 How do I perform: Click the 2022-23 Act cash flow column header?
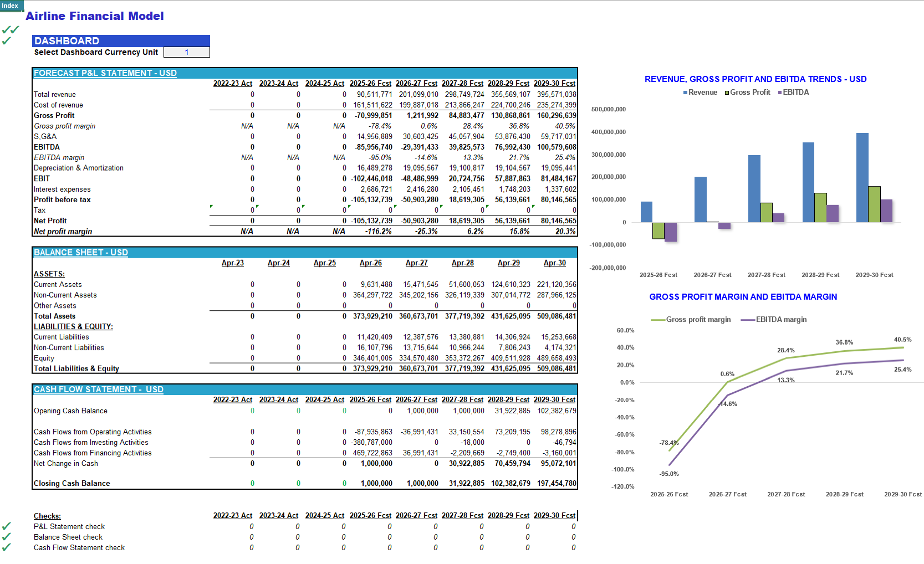233,400
